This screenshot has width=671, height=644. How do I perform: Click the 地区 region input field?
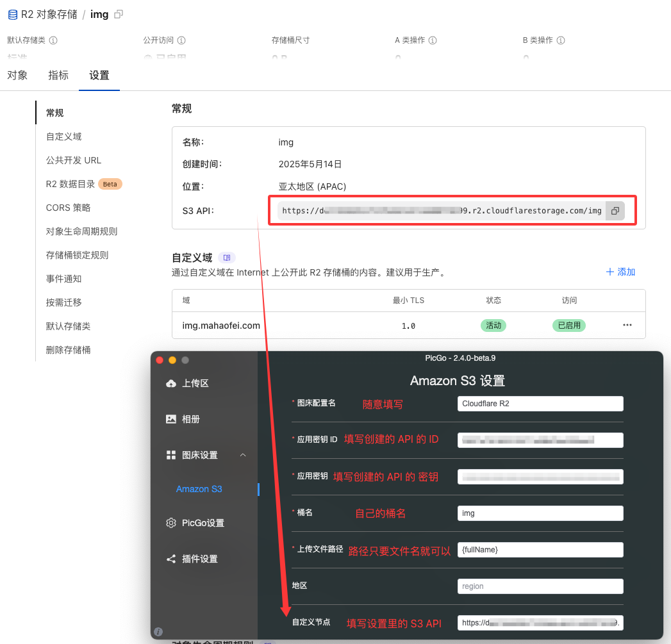coord(540,586)
